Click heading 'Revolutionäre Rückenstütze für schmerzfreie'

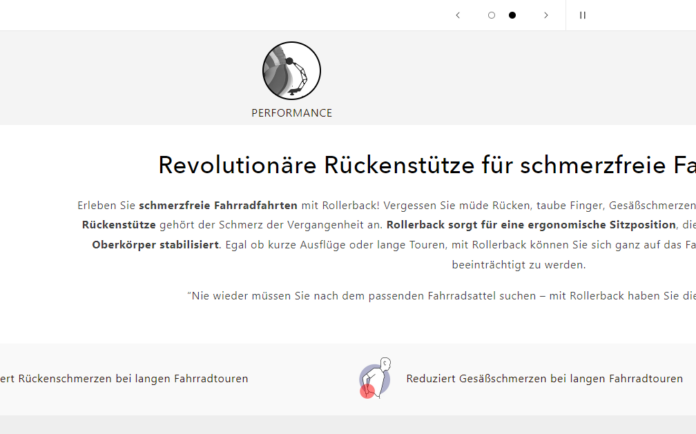[412, 165]
